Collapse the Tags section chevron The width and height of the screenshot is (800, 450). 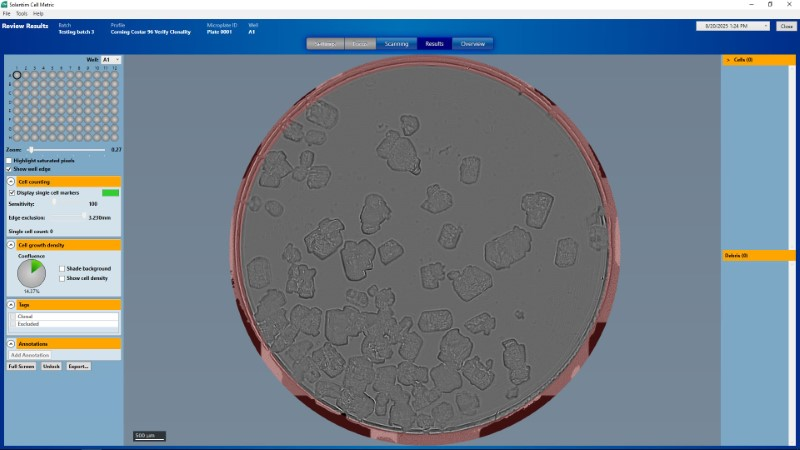11,304
